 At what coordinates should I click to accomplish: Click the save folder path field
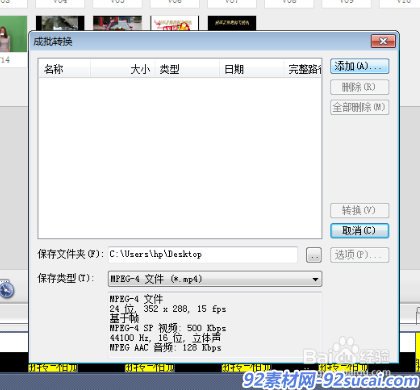(x=203, y=255)
